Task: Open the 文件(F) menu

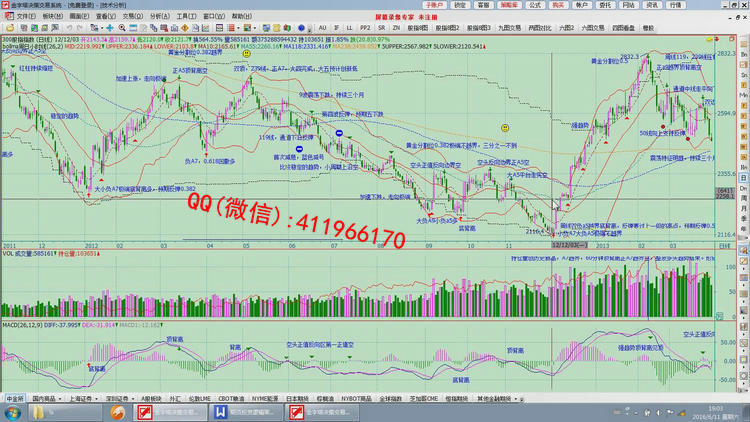Action: click(25, 16)
